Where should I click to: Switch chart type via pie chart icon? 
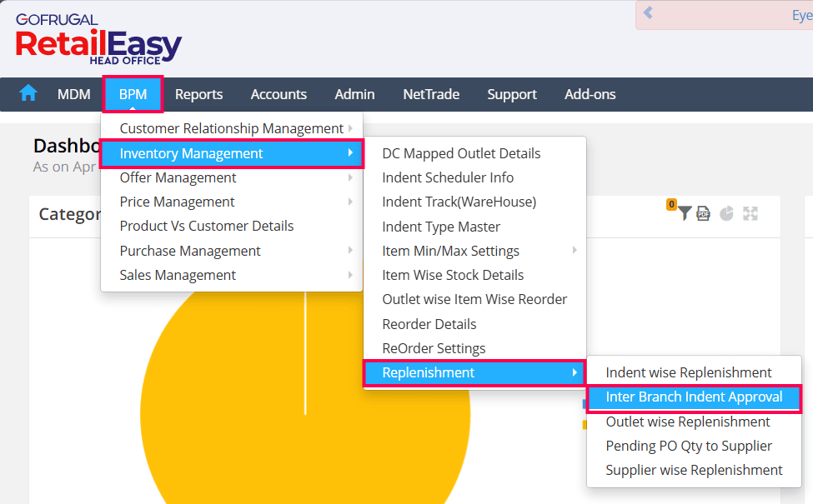pyautogui.click(x=726, y=213)
